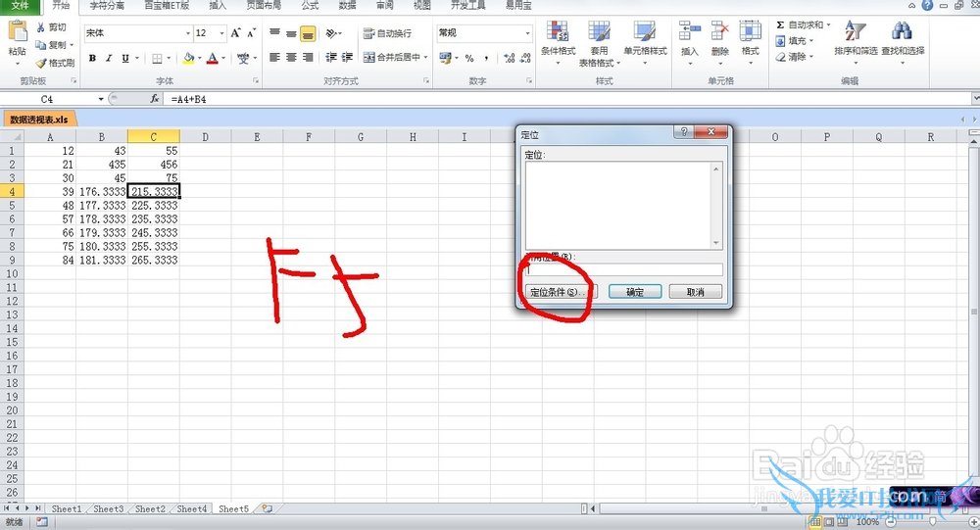The height and width of the screenshot is (530, 980).
Task: Click the help question mark in 定位 dialog
Action: pos(684,132)
